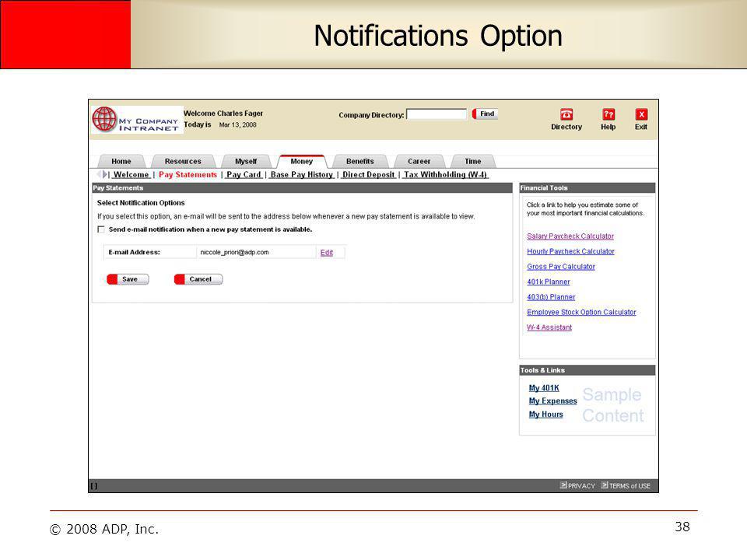Screen dimensions: 747x560
Task: Open Tax Withholding (W-4) submenu link
Action: coord(445,175)
